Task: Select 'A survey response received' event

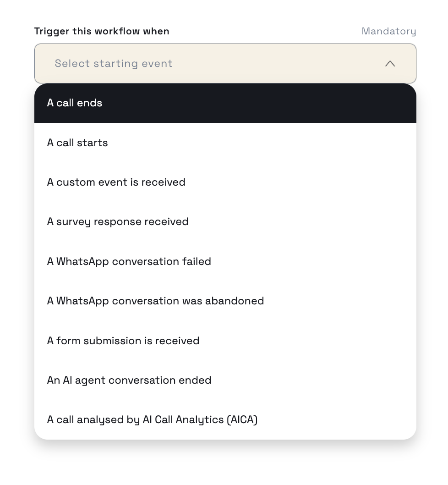Action: (x=225, y=222)
